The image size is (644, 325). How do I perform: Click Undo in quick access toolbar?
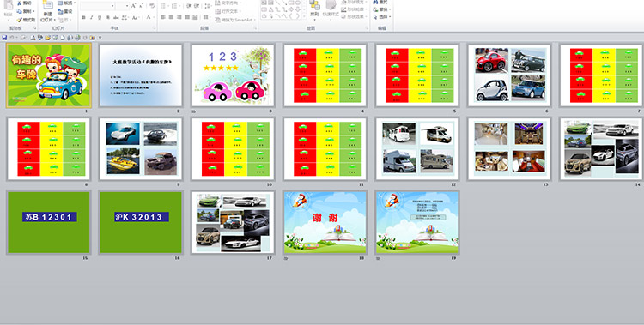(12, 38)
